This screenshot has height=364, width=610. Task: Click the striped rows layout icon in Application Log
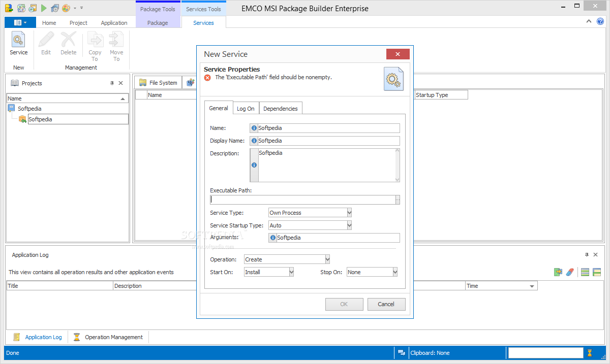point(585,272)
